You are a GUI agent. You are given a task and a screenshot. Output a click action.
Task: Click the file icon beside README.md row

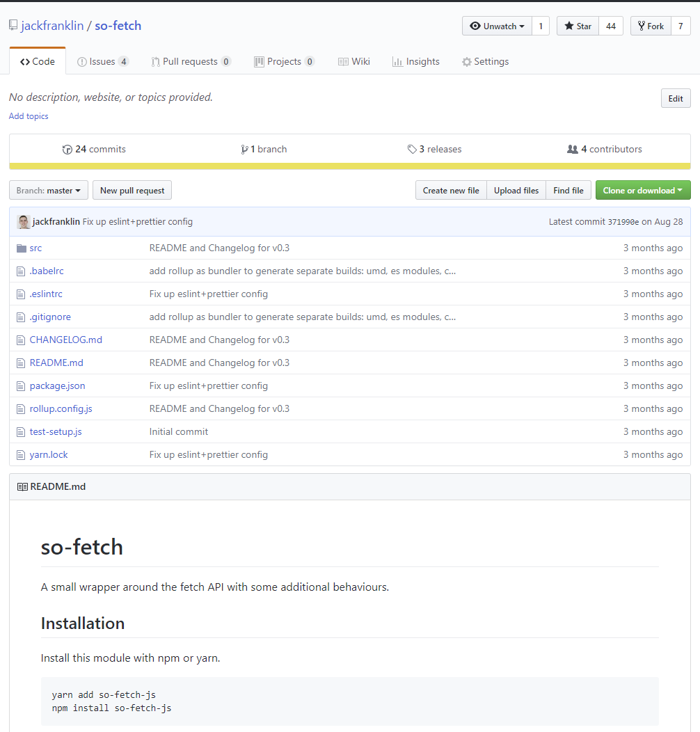[21, 363]
